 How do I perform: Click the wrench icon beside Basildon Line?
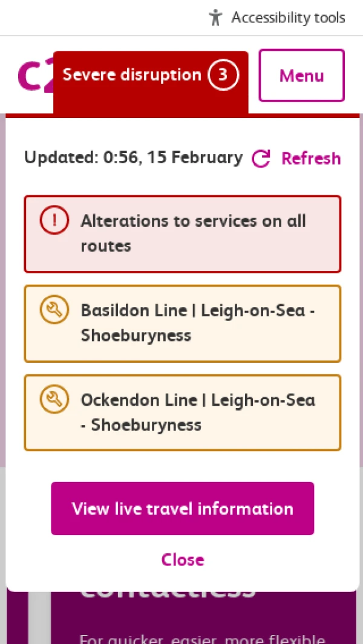[x=54, y=310]
